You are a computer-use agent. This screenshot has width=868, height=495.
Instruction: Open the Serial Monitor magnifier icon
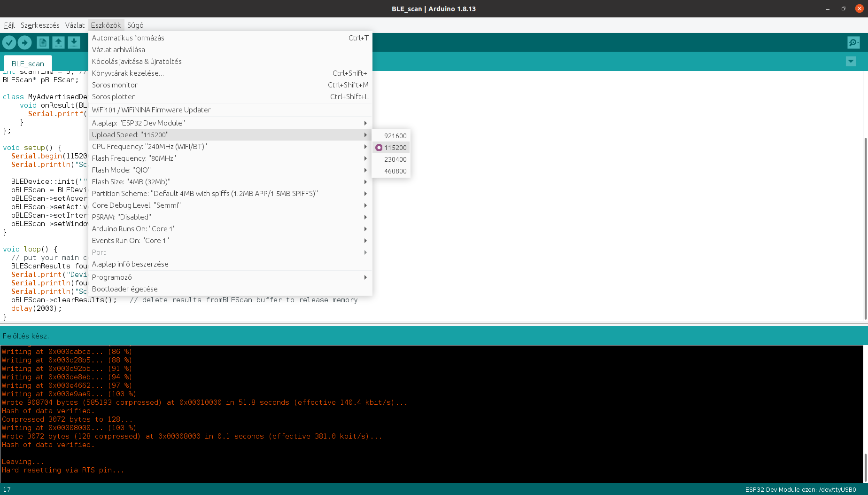coord(853,43)
